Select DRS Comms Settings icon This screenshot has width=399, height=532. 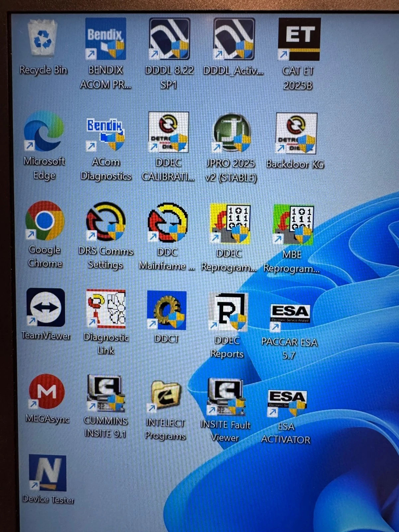coord(106,221)
